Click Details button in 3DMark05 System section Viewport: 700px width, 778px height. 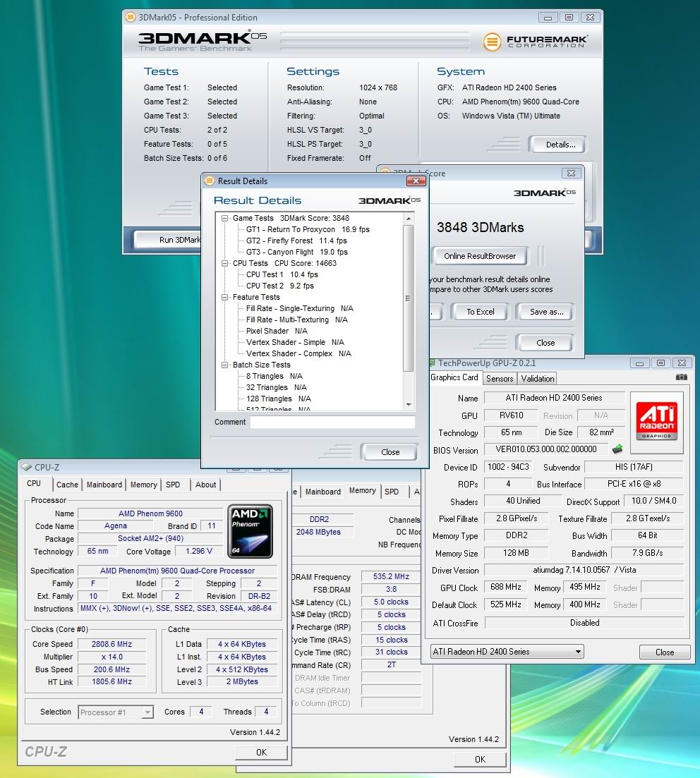(x=560, y=145)
